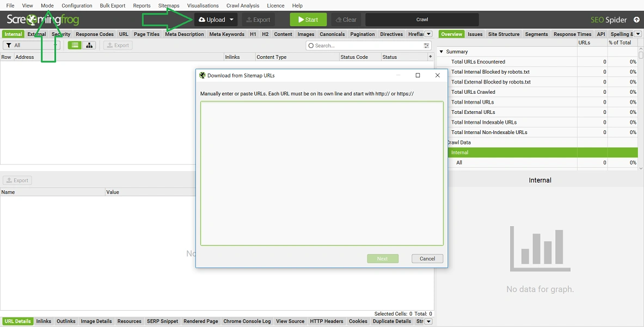Click the "Content Type" column header
The height and width of the screenshot is (327, 644).
point(297,57)
